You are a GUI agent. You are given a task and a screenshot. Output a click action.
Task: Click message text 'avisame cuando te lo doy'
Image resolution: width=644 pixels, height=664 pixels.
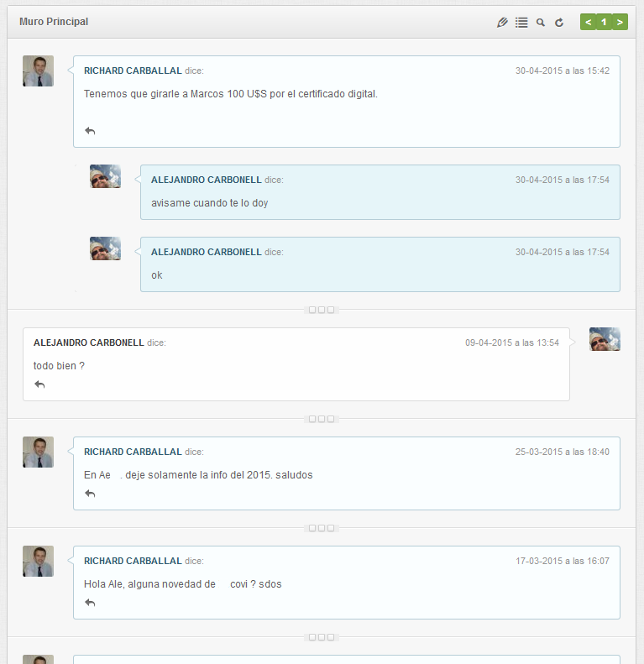[x=210, y=203]
